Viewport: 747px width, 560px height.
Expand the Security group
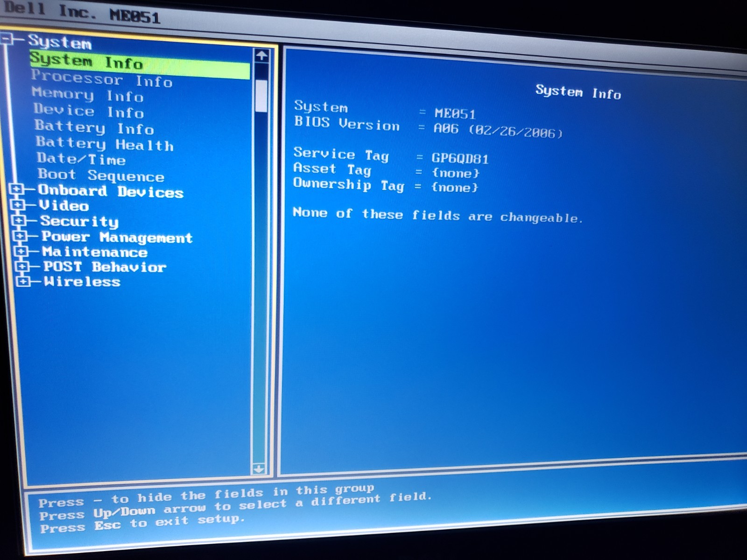click(x=19, y=220)
